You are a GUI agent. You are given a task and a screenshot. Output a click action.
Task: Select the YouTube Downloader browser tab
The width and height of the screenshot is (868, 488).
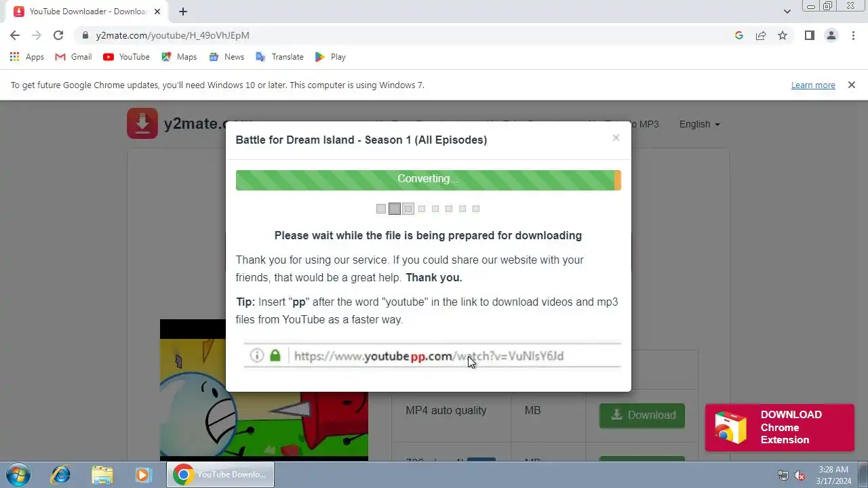tap(86, 12)
